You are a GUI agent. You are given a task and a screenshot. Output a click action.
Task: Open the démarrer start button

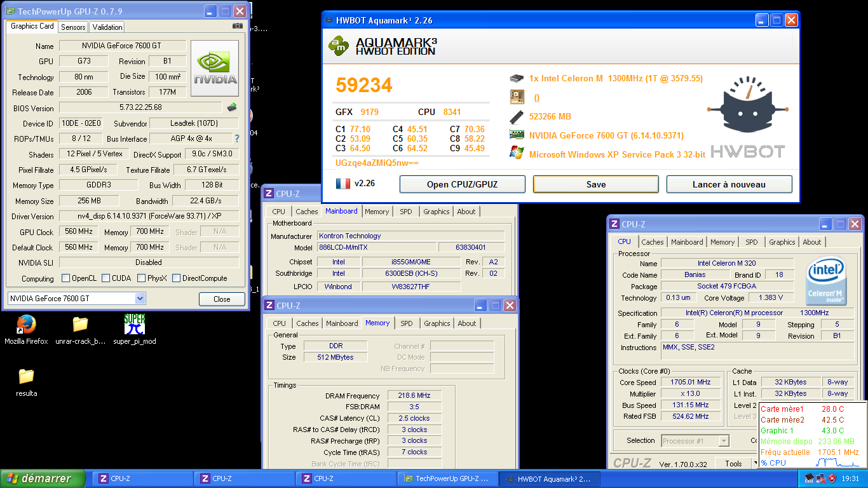(43, 478)
